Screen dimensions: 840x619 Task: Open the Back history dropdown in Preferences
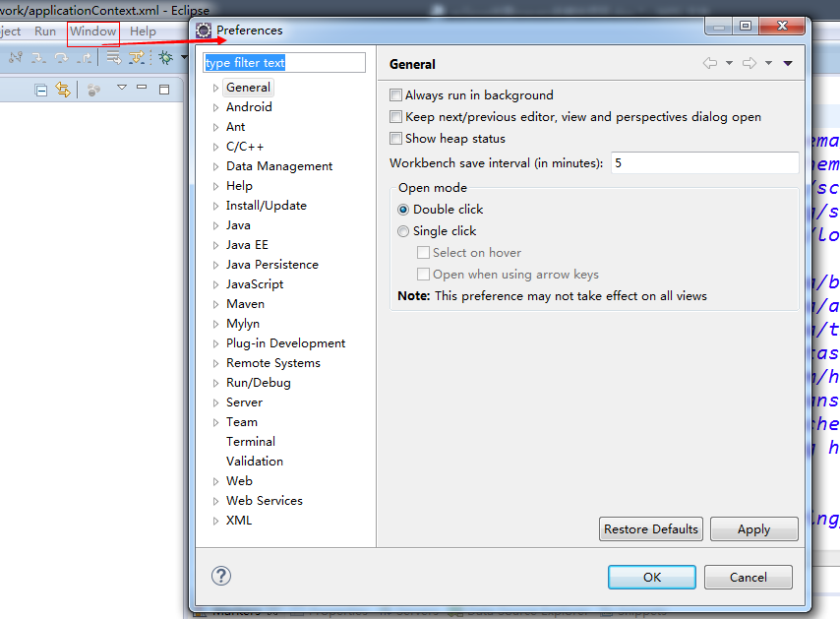729,63
